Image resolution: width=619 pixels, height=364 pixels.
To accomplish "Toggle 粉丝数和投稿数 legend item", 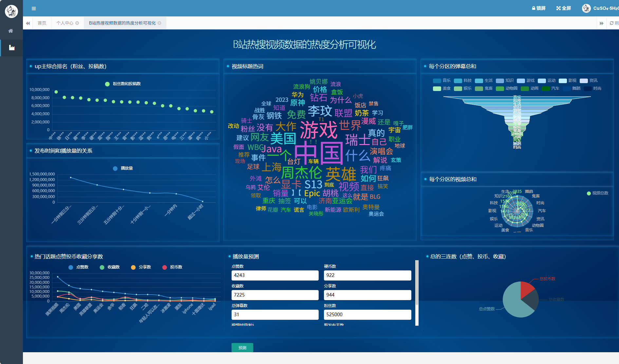I will click(x=107, y=84).
